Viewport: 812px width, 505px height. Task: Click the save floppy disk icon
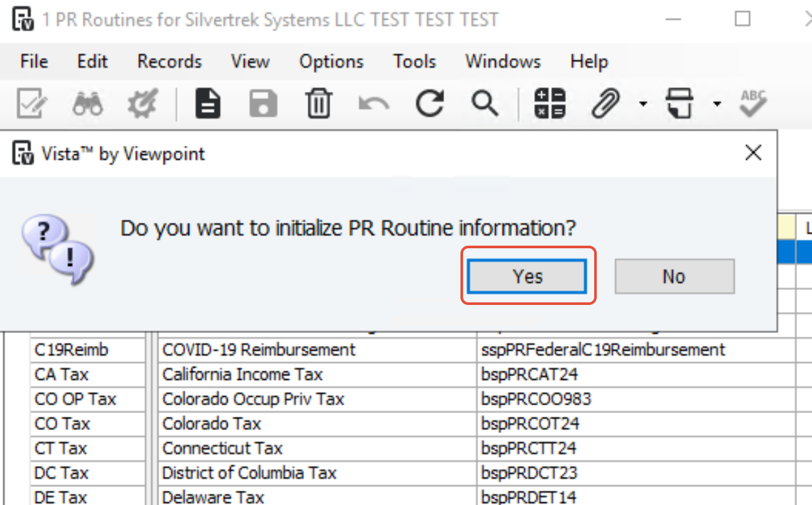(263, 103)
